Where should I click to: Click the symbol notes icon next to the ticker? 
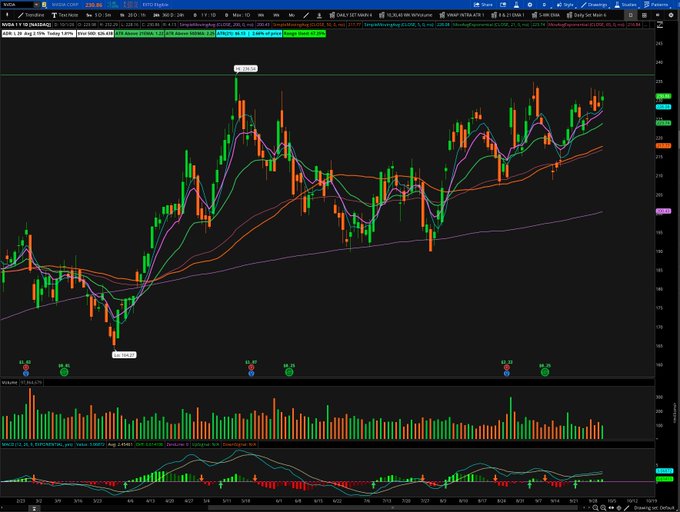[44, 5]
